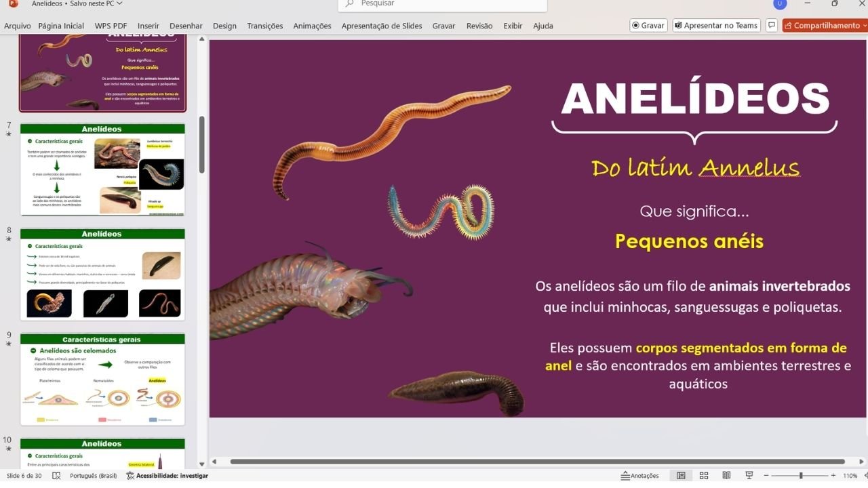
Task: Open the Gravar ribbon tab
Action: click(x=444, y=26)
